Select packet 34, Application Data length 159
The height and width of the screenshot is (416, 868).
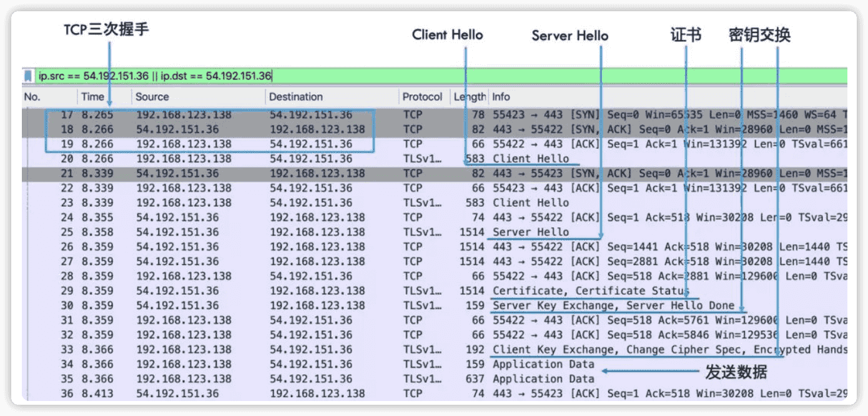435,364
